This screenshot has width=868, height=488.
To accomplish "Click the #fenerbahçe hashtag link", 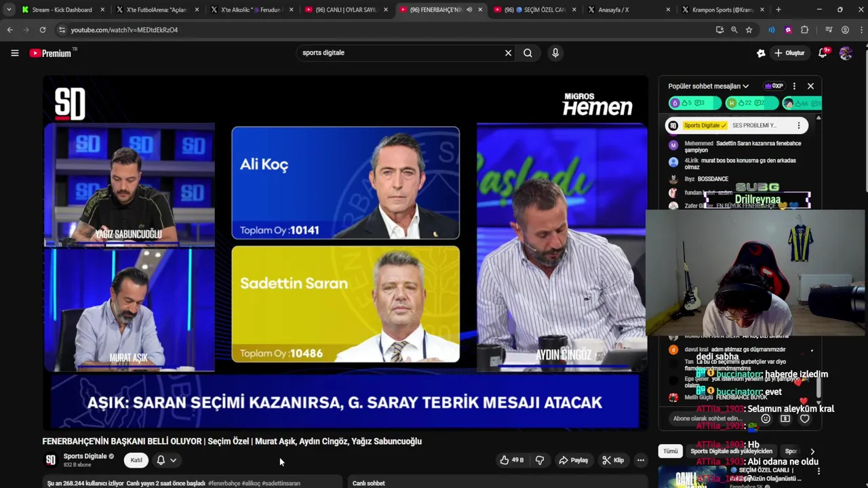I will coord(224,483).
